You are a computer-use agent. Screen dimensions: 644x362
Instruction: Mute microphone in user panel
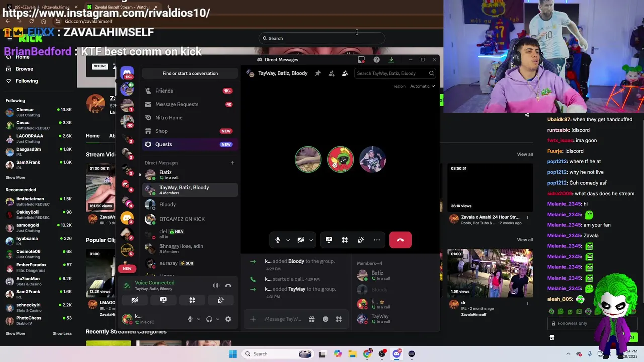190,319
